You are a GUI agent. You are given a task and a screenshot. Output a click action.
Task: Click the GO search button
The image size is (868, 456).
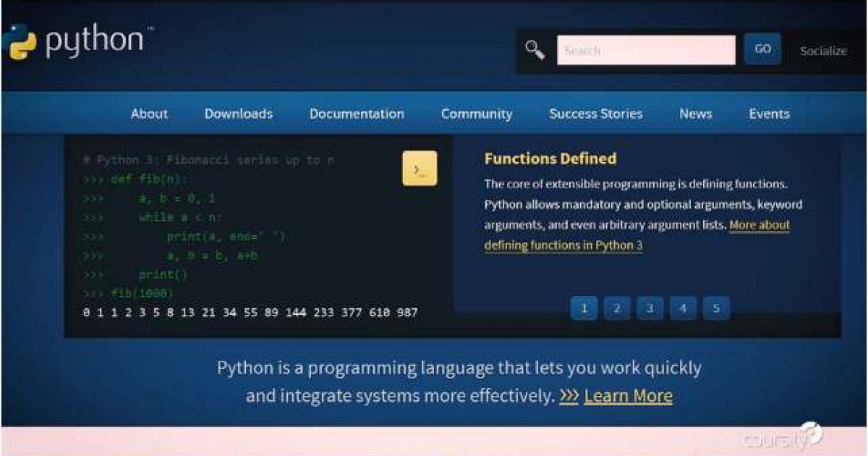point(762,48)
